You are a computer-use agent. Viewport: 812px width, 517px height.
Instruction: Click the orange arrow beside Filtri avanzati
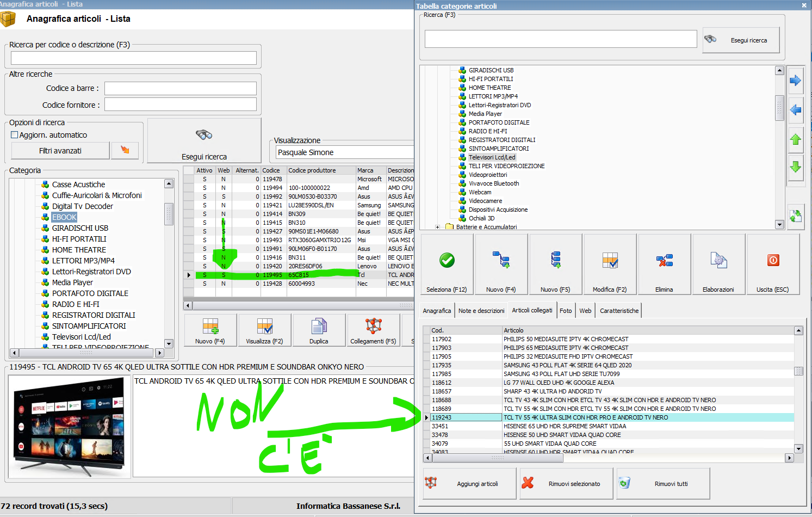125,150
